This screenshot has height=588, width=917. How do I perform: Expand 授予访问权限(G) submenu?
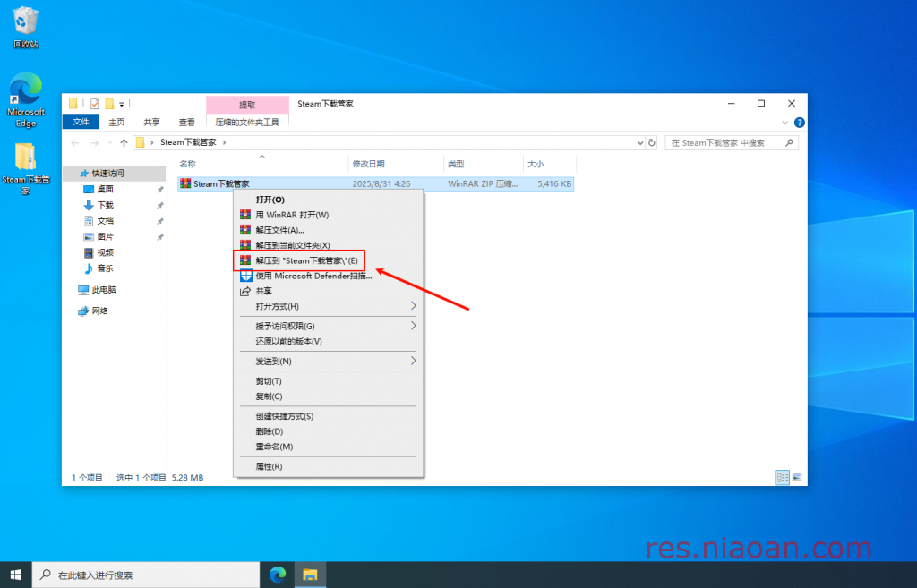pos(328,326)
